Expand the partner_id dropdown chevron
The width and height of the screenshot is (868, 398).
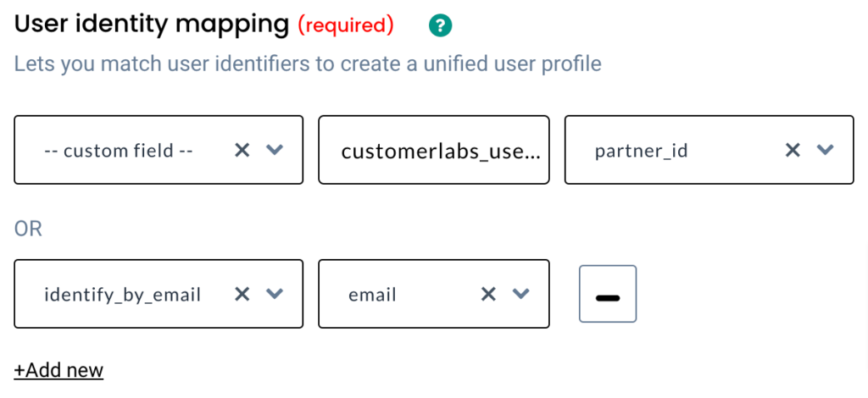tap(826, 150)
